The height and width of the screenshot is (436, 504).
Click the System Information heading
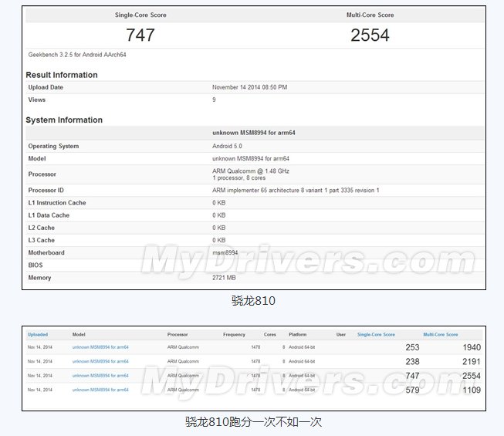pyautogui.click(x=64, y=120)
